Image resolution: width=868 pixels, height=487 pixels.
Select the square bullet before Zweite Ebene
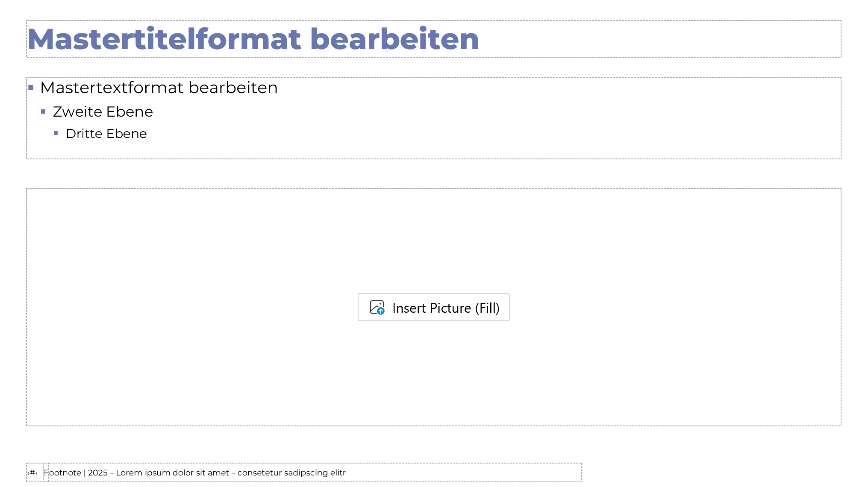click(x=43, y=112)
